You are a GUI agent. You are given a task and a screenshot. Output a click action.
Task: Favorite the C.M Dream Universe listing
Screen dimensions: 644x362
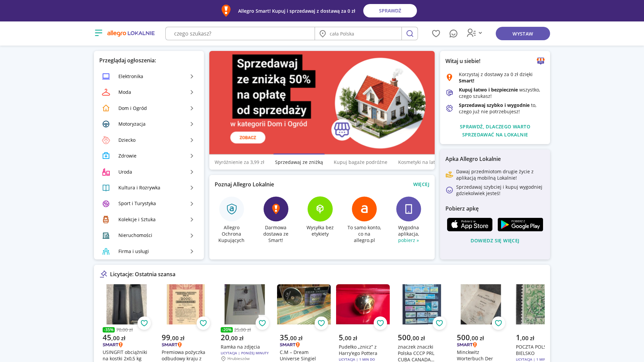click(x=321, y=323)
